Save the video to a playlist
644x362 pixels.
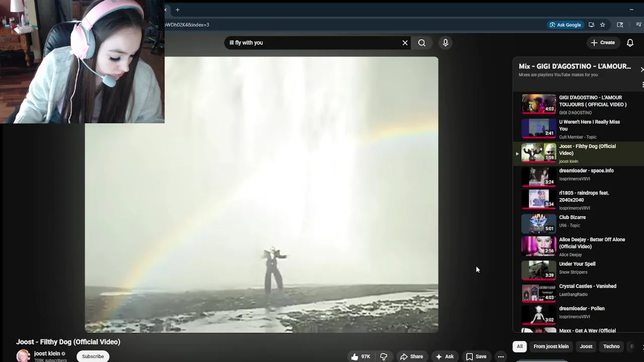pyautogui.click(x=476, y=356)
